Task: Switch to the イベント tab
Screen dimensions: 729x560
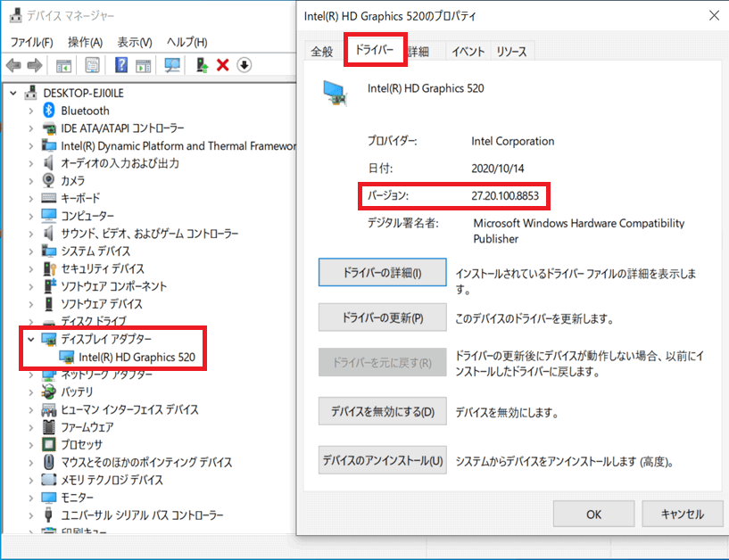Action: [x=468, y=51]
